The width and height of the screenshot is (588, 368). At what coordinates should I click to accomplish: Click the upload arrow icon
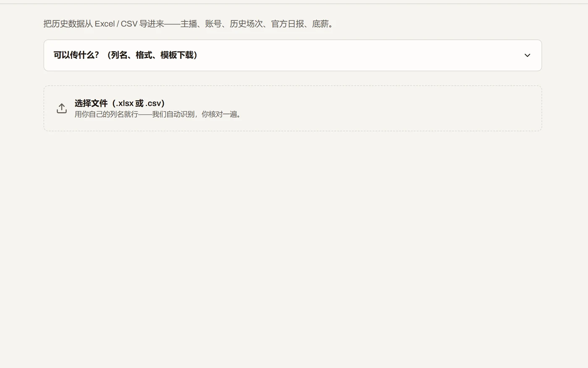coord(62,109)
